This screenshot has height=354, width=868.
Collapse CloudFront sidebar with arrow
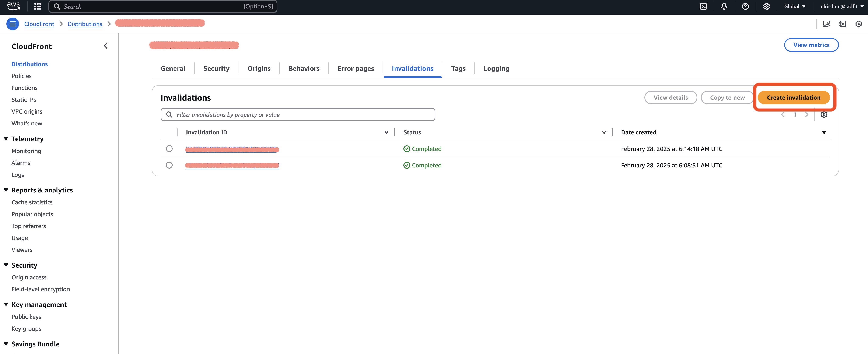click(x=105, y=46)
